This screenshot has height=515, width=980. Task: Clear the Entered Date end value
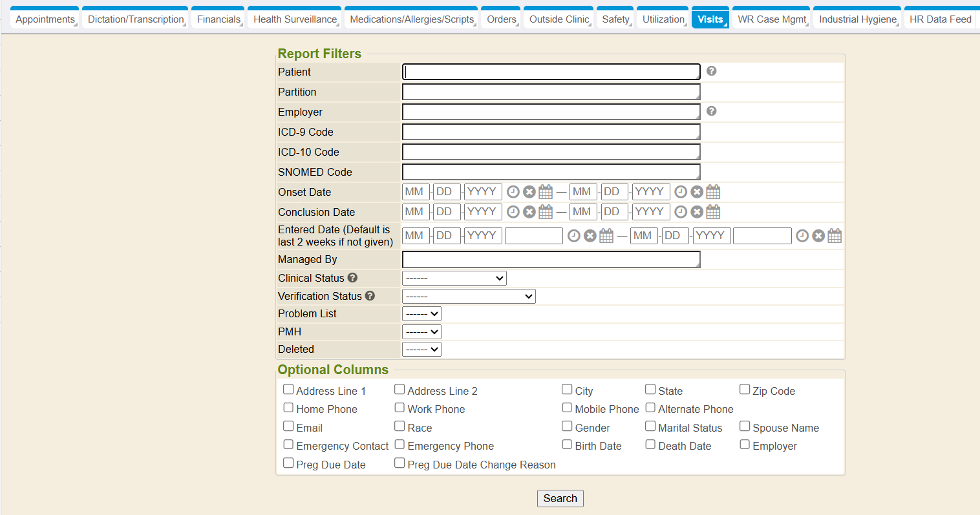pos(818,236)
